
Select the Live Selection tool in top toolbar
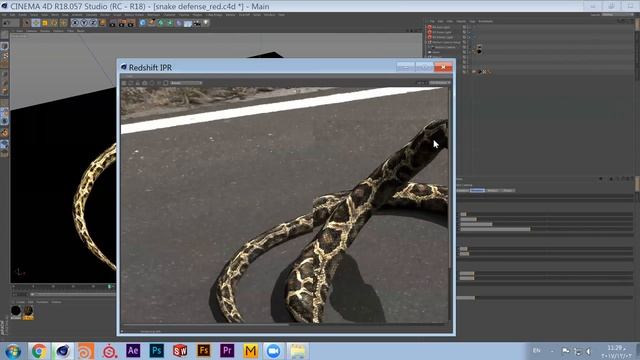(x=27, y=23)
